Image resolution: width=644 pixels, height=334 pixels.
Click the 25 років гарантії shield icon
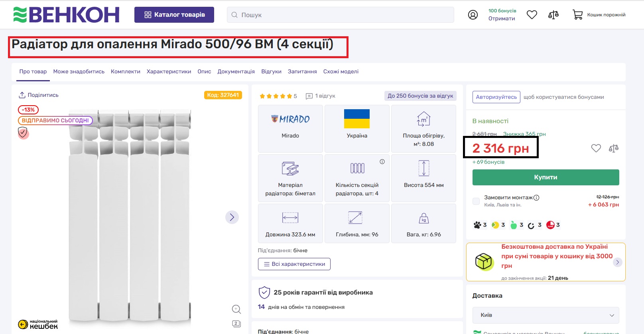point(264,292)
